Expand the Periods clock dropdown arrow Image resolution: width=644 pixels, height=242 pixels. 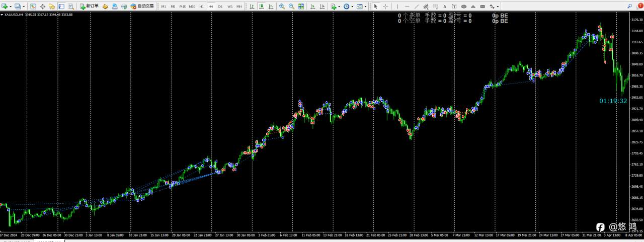coord(352,7)
